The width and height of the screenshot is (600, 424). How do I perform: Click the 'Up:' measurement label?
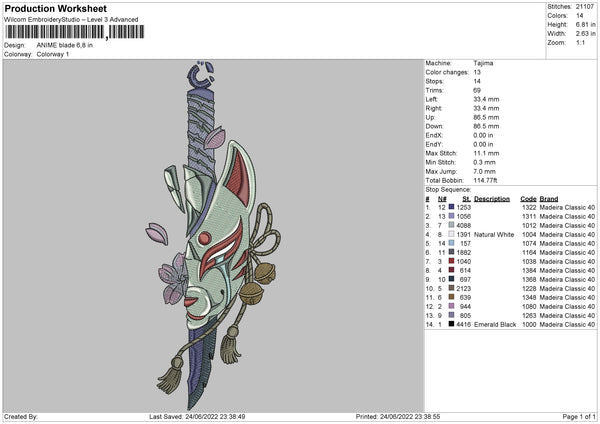tap(430, 117)
